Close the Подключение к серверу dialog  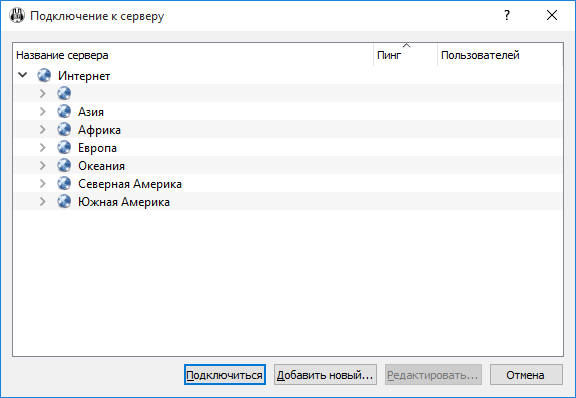click(x=552, y=15)
